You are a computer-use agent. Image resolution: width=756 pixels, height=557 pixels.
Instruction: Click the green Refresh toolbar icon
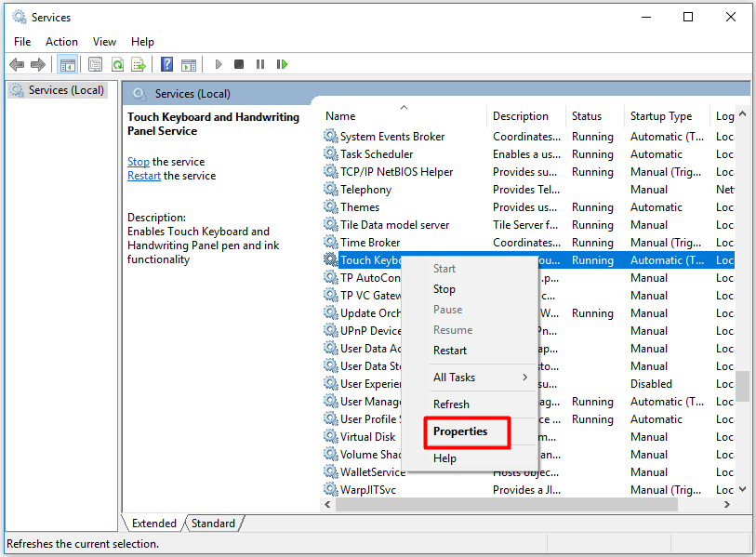[x=118, y=64]
